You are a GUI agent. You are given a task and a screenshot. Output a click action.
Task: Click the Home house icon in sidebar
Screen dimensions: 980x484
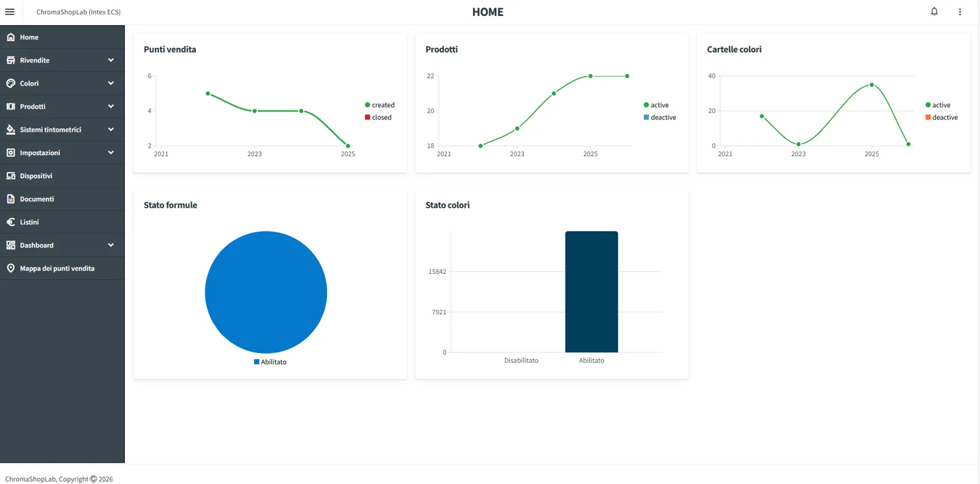coord(10,37)
